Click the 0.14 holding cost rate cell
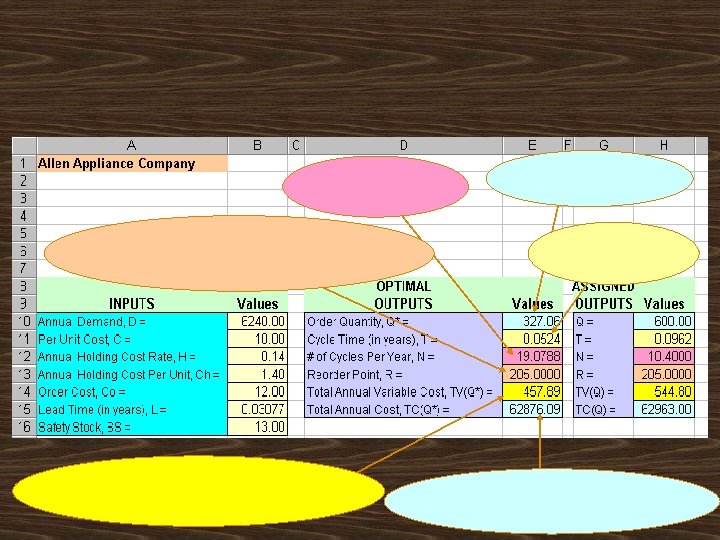 click(257, 356)
